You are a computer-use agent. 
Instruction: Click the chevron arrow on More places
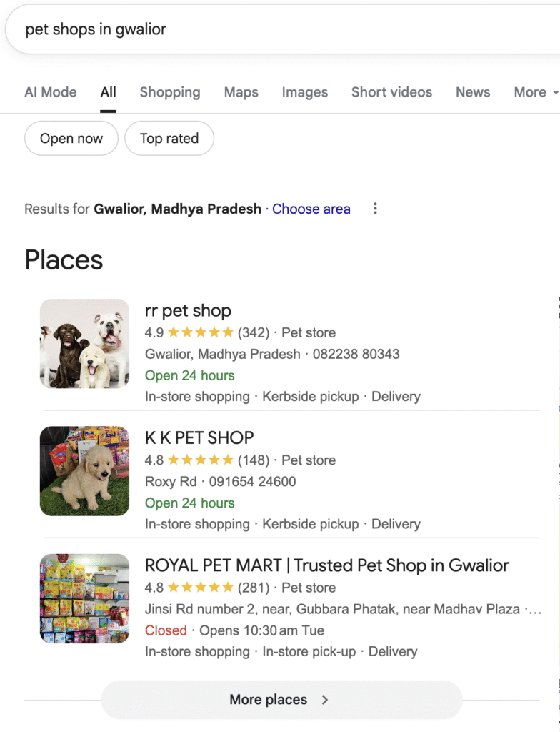pyautogui.click(x=325, y=700)
